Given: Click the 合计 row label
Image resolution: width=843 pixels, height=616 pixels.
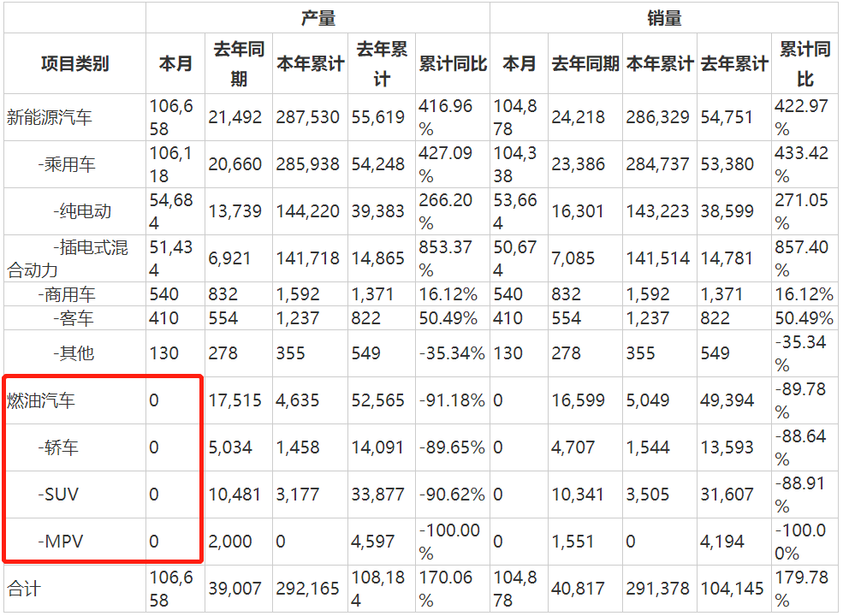Looking at the screenshot, I should (24, 589).
